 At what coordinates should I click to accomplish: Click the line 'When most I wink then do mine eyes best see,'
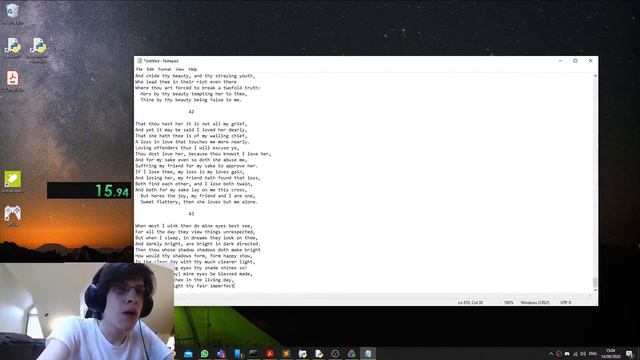click(194, 226)
